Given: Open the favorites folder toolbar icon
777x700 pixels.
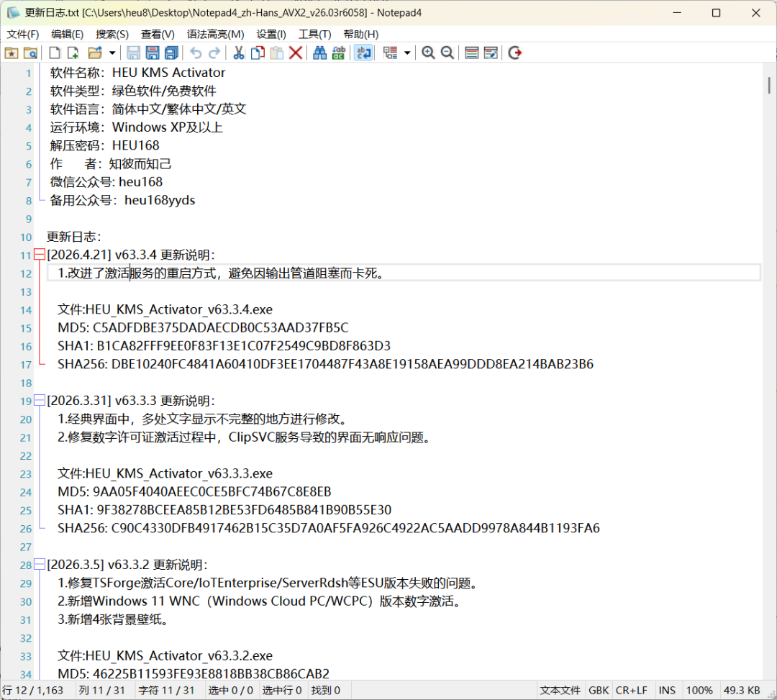Looking at the screenshot, I should click(12, 53).
